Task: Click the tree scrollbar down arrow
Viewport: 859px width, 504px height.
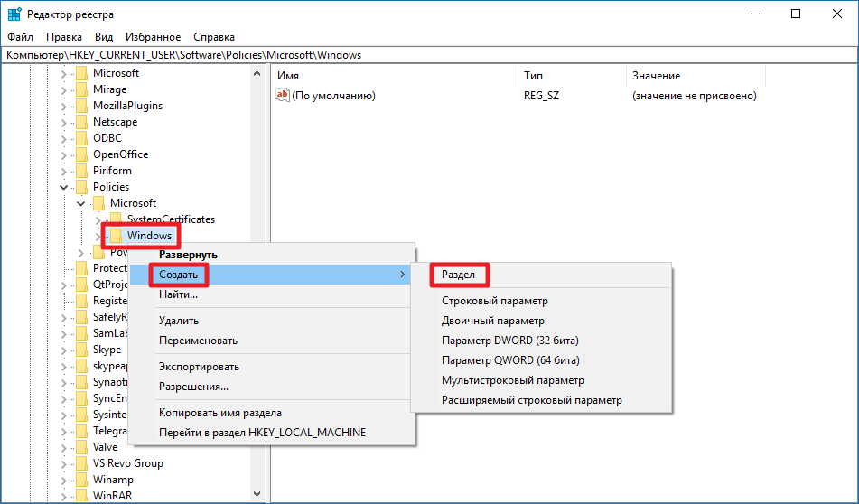Action: [257, 494]
